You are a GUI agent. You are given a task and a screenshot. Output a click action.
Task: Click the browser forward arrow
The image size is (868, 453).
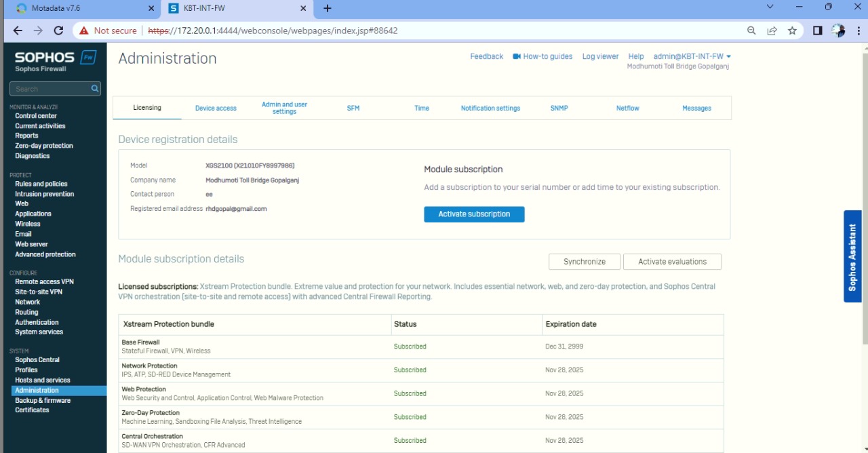click(38, 31)
